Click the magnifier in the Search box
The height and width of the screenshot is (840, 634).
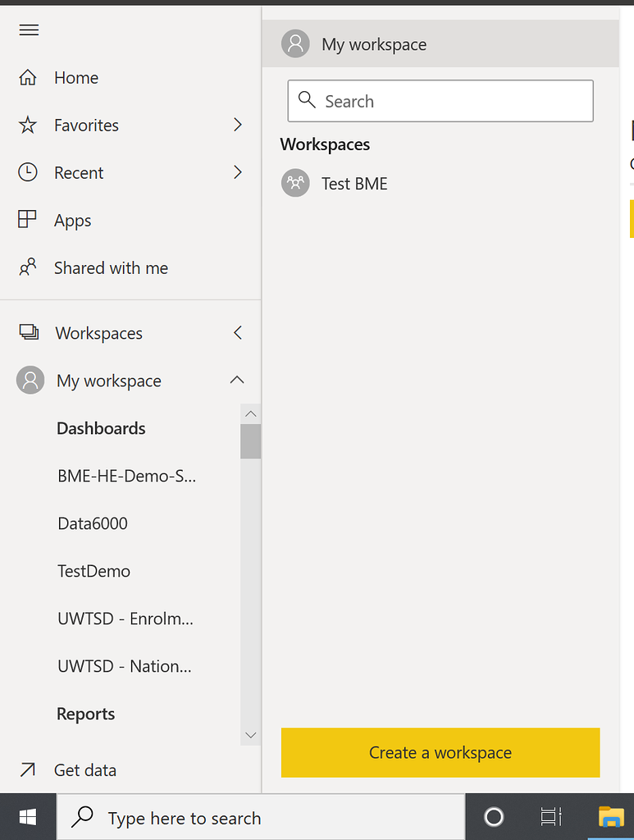coord(307,99)
